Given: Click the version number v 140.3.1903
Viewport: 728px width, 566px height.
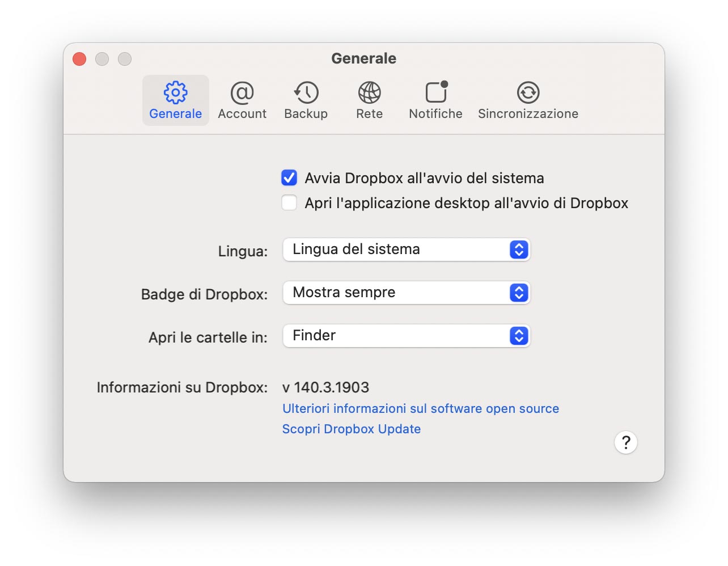Looking at the screenshot, I should coord(326,387).
